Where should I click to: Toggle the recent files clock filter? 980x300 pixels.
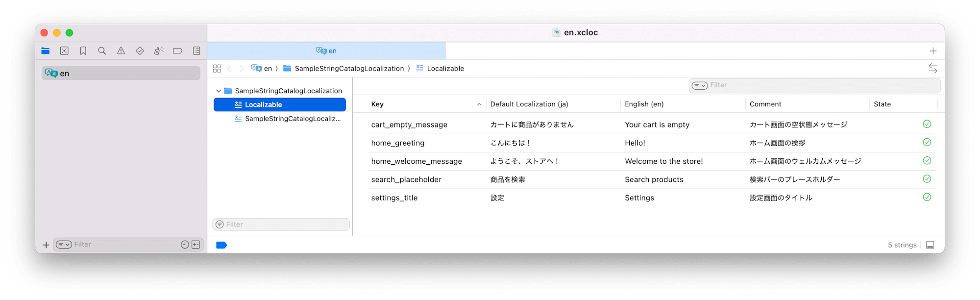pyautogui.click(x=185, y=245)
